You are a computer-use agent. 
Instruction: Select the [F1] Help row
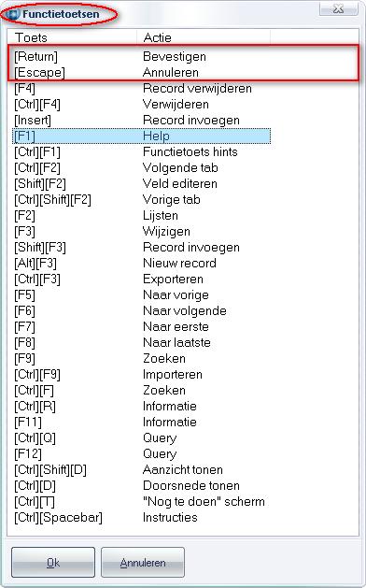142,136
